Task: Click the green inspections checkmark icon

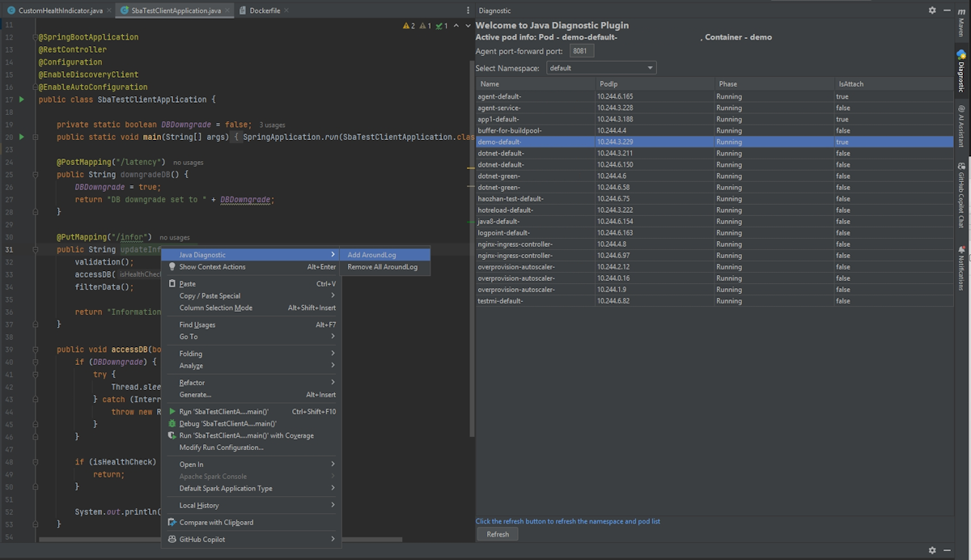Action: click(x=439, y=26)
